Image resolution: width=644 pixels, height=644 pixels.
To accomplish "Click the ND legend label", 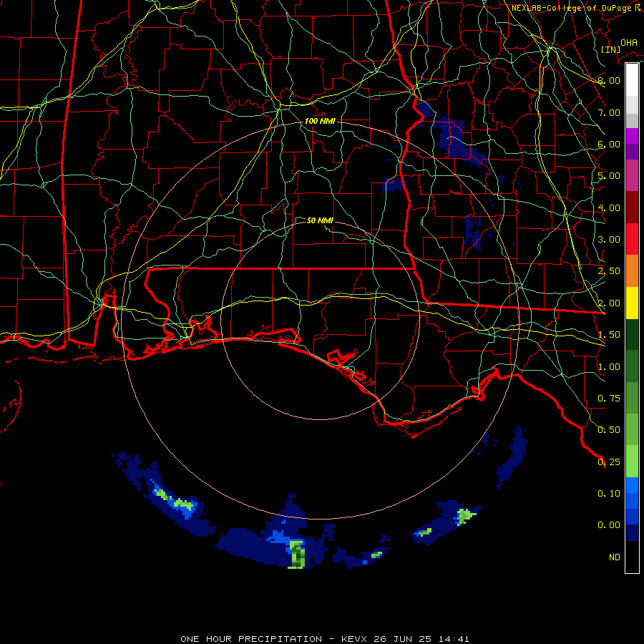I will (x=615, y=557).
